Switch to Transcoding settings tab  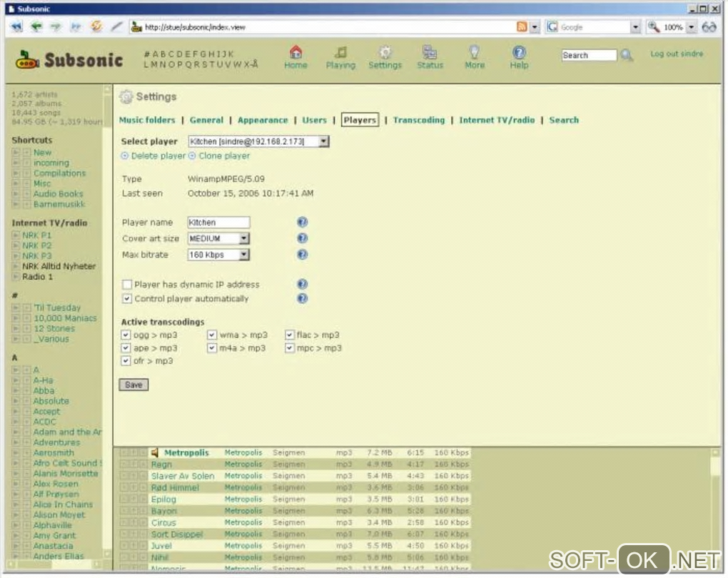point(419,120)
